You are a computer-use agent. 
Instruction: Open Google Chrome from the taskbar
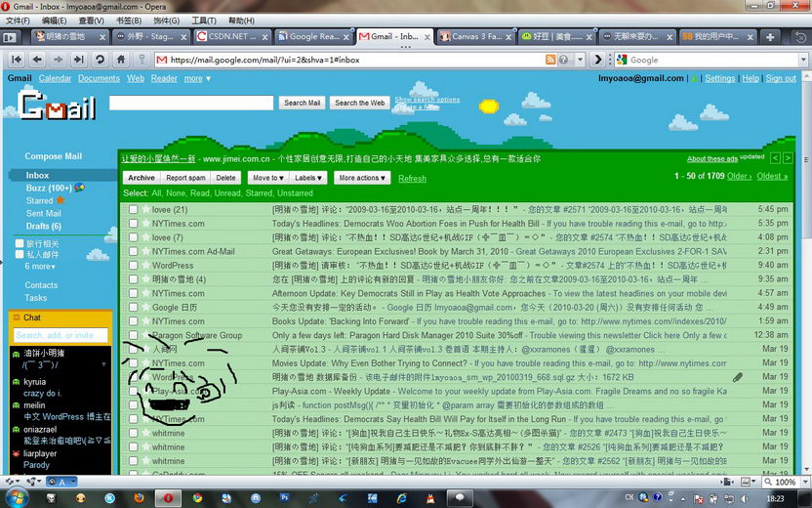[197, 498]
